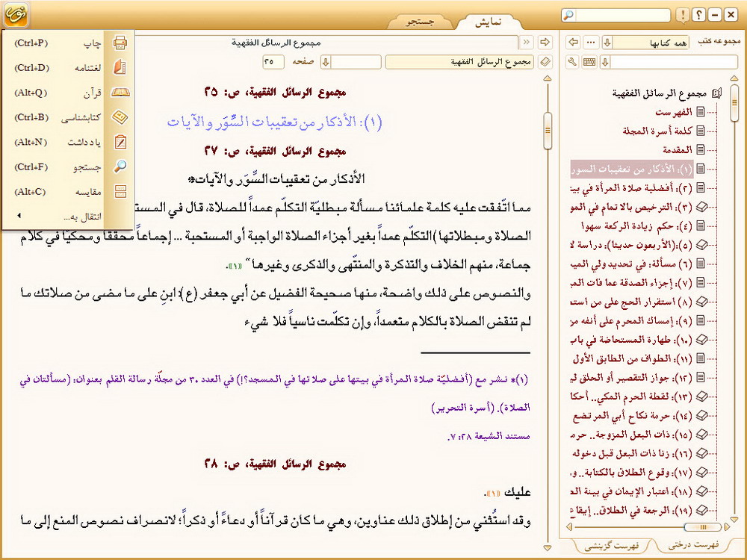The image size is (747, 560).
Task: Click the footnote reference next to عليك
Action: tap(492, 492)
